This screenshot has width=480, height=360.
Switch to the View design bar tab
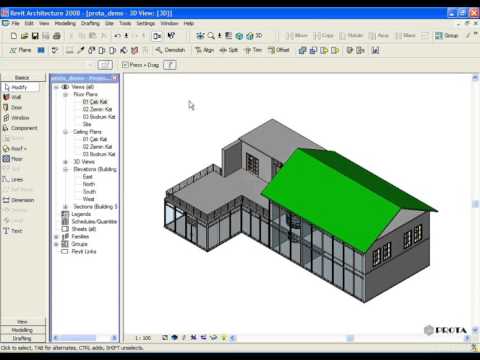pos(23,322)
